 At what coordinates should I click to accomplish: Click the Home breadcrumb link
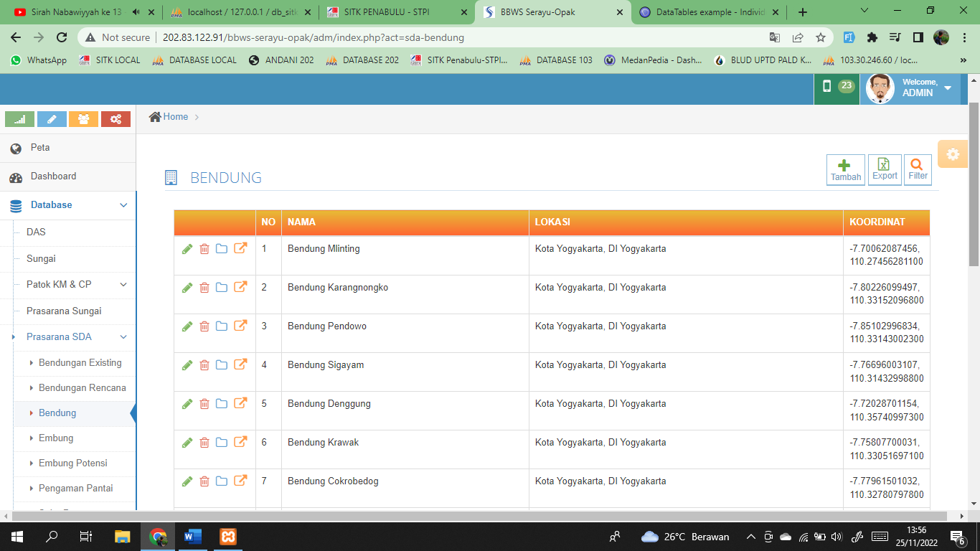click(x=175, y=117)
